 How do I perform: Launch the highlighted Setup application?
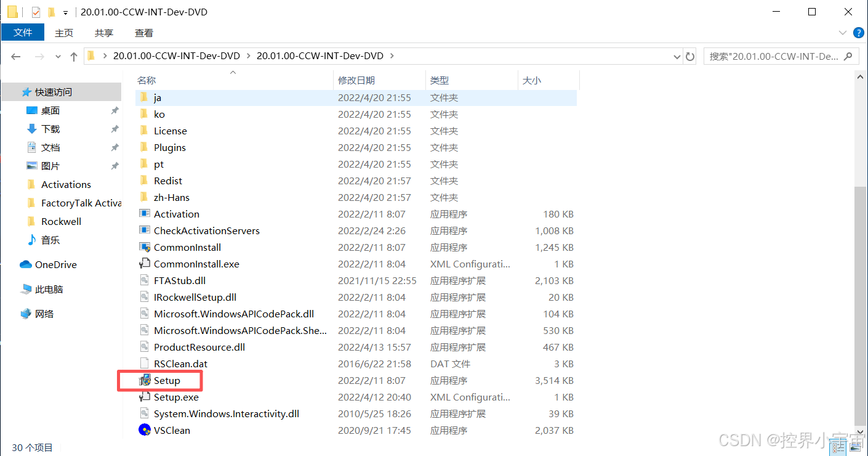[x=166, y=380]
